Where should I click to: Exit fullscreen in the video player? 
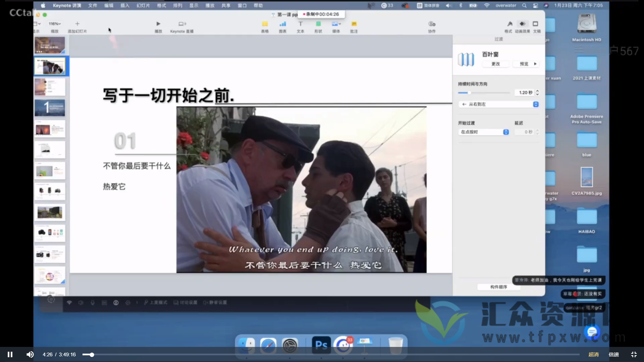point(634,354)
